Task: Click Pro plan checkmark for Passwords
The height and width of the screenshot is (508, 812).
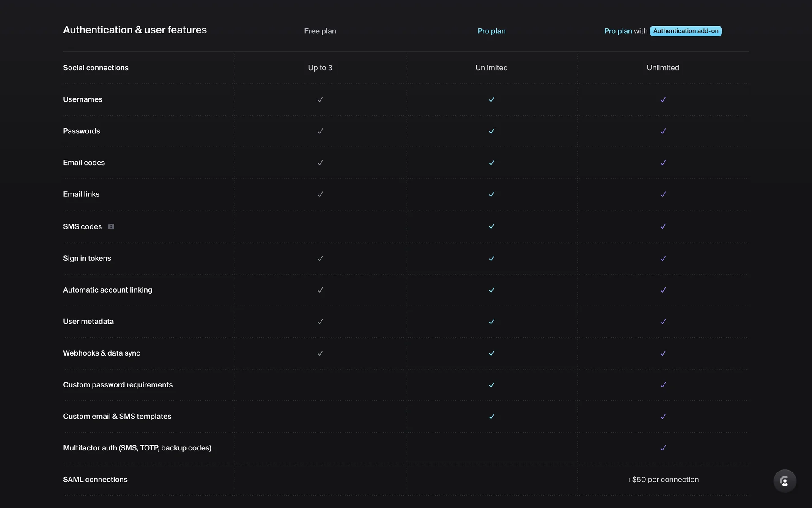Action: pos(491,131)
